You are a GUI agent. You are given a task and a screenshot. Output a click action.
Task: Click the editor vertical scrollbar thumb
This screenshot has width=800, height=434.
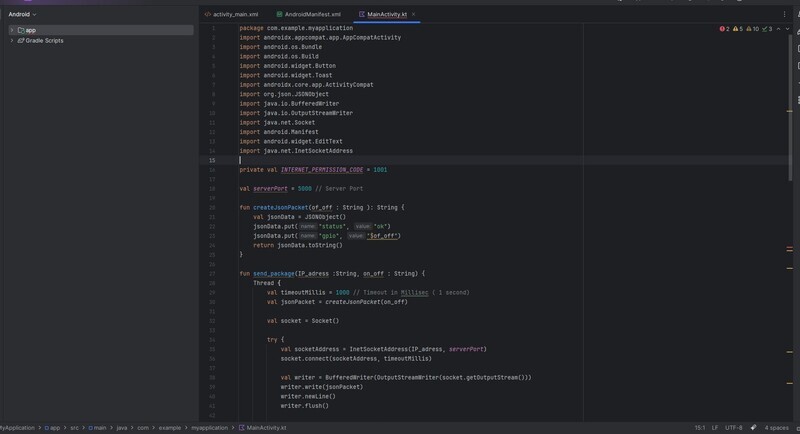pos(790,107)
